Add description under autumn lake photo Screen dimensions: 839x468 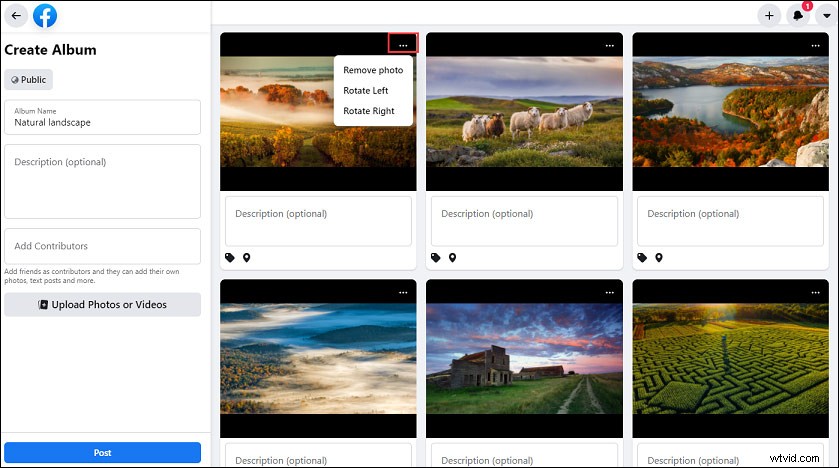click(x=730, y=221)
